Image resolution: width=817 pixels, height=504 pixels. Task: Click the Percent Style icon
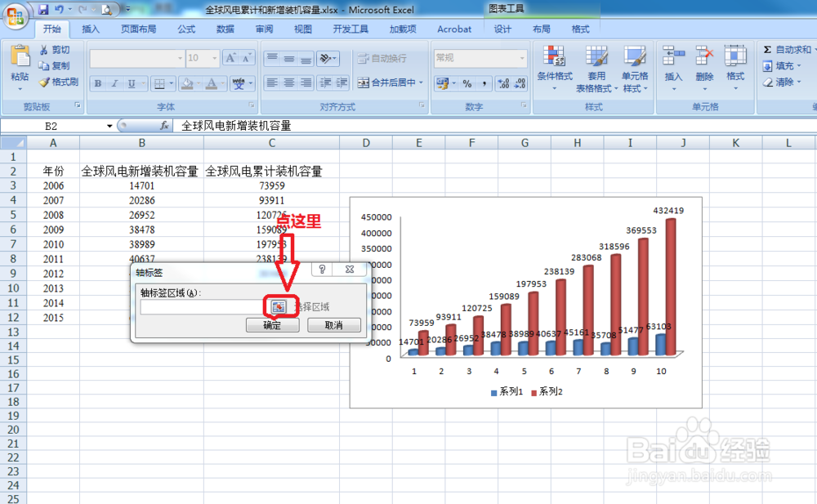[466, 83]
